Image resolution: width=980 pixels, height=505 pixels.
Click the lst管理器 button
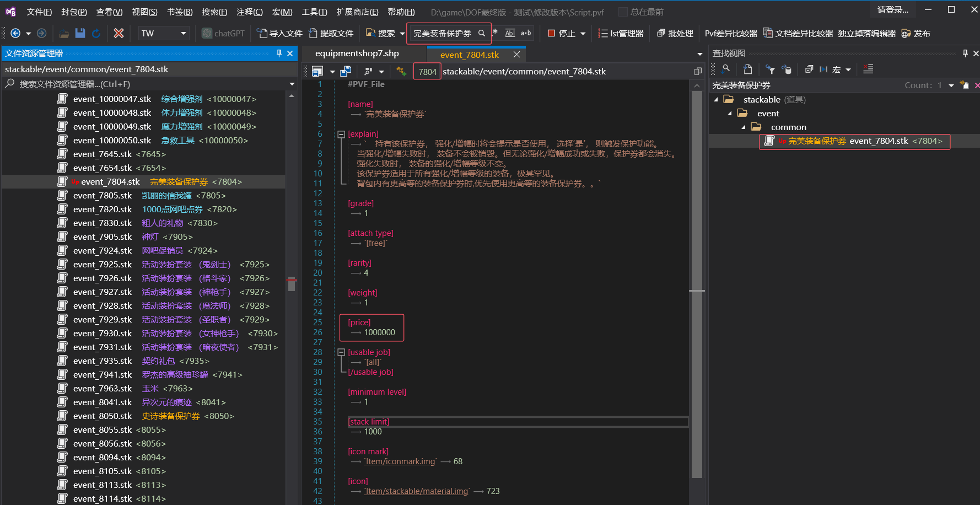(621, 33)
